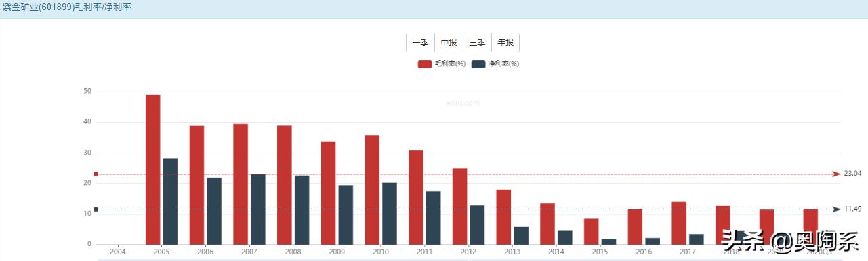Image resolution: width=868 pixels, height=261 pixels.
Task: Open the 三季 report tab
Action: [477, 42]
